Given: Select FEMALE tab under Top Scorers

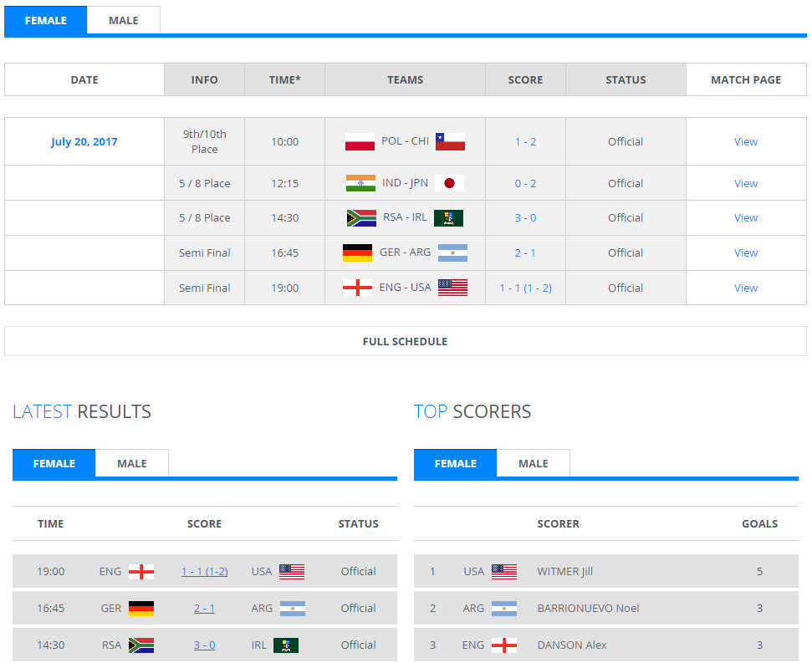Looking at the screenshot, I should point(455,463).
